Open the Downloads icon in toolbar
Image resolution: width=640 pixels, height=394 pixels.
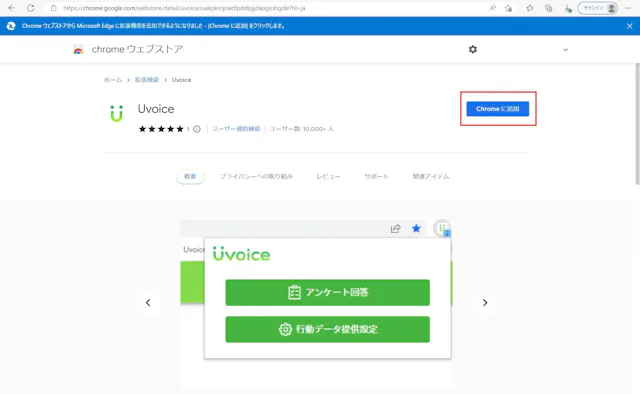[568, 8]
